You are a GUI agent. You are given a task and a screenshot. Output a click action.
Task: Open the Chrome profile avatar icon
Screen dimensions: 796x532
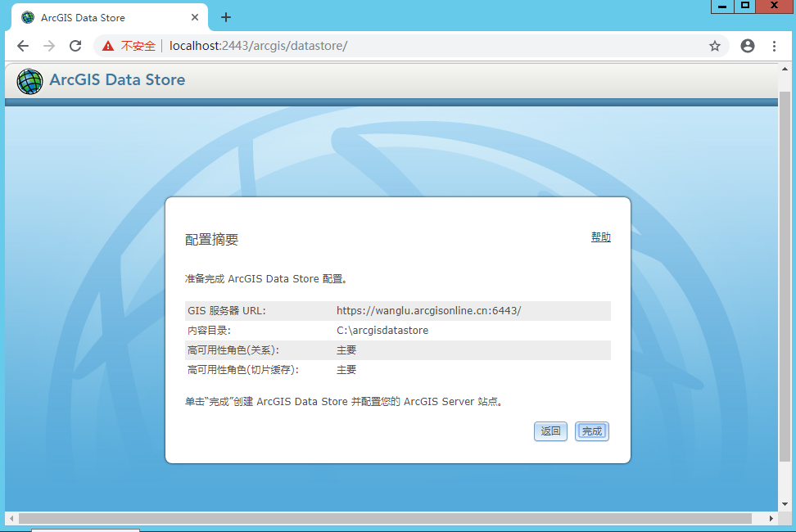(x=747, y=46)
